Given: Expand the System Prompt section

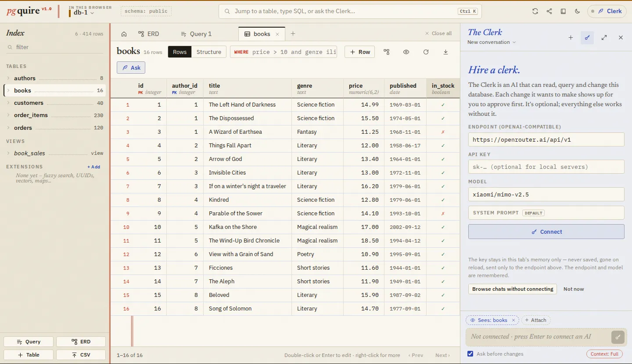Looking at the screenshot, I should (x=546, y=213).
